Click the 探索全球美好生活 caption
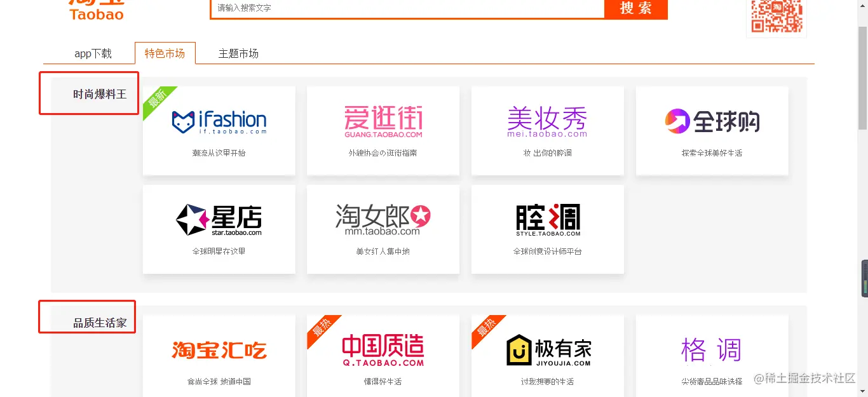This screenshot has width=868, height=397. pyautogui.click(x=712, y=153)
